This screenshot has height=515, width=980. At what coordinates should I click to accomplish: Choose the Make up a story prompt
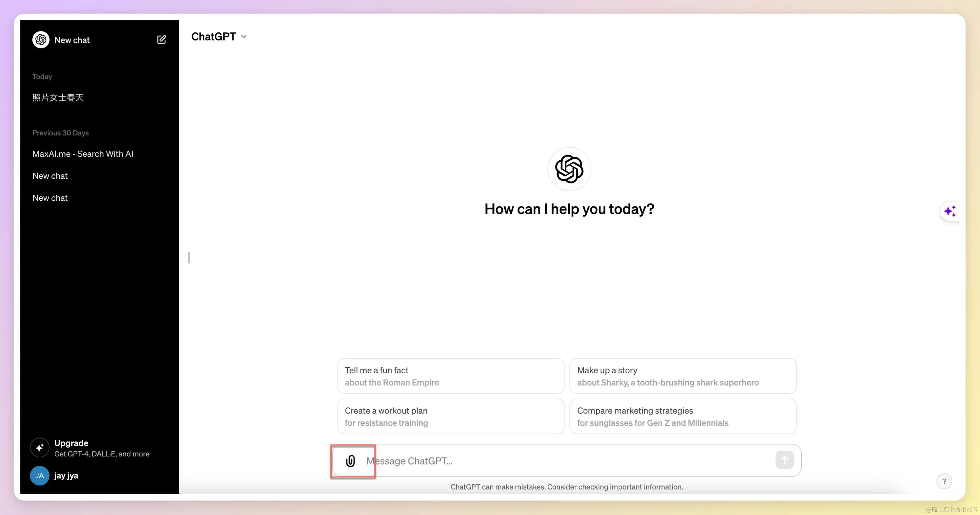[x=682, y=376]
